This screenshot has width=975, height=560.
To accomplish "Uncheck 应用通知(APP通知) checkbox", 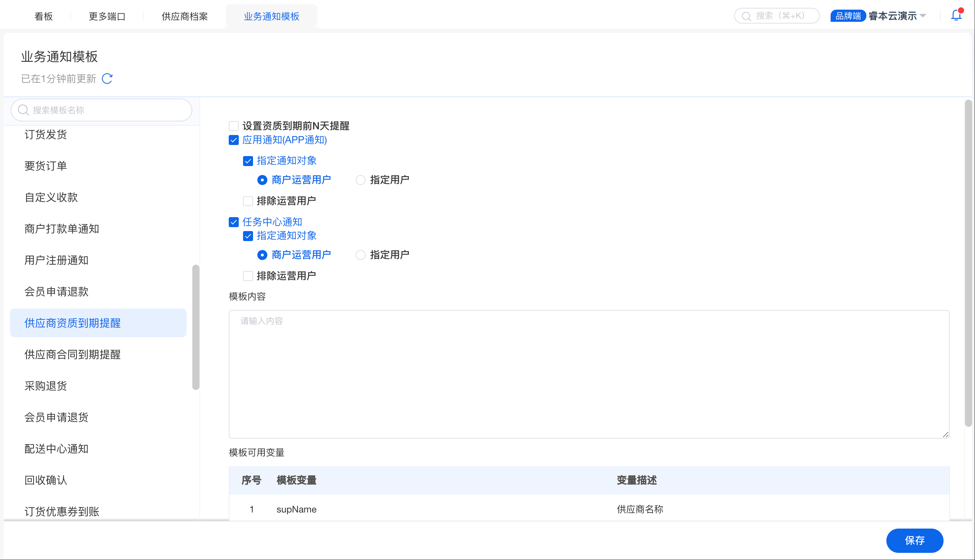I will 233,140.
